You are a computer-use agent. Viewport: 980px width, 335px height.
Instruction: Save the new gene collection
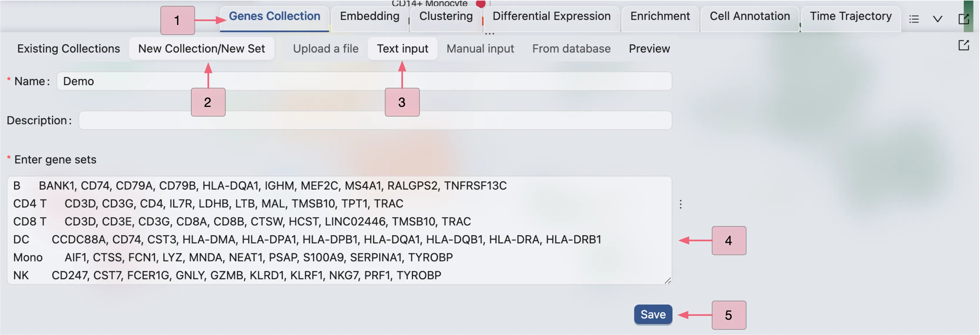click(653, 314)
